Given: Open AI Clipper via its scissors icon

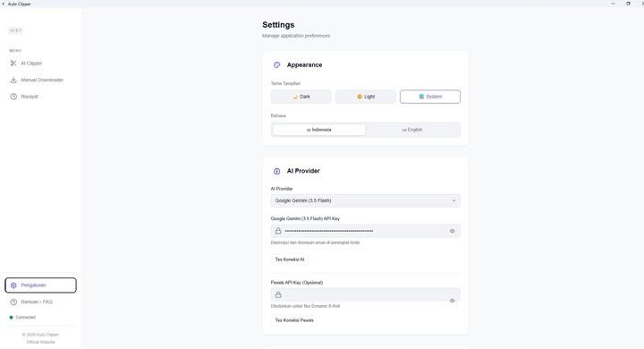Looking at the screenshot, I should (13, 64).
